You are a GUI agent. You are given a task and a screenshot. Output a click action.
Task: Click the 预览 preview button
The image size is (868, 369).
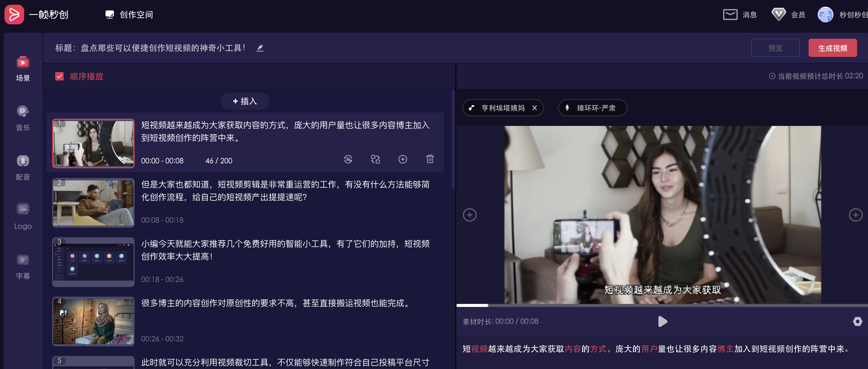pos(775,48)
